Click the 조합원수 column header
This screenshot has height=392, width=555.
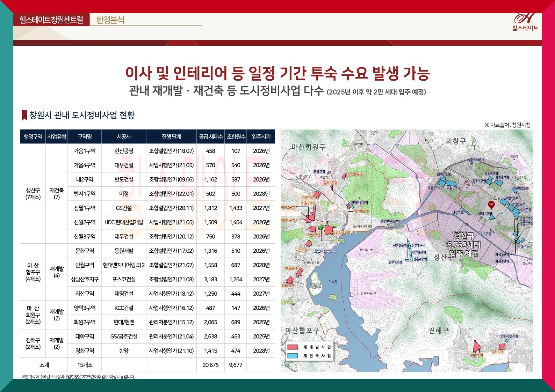coord(236,136)
